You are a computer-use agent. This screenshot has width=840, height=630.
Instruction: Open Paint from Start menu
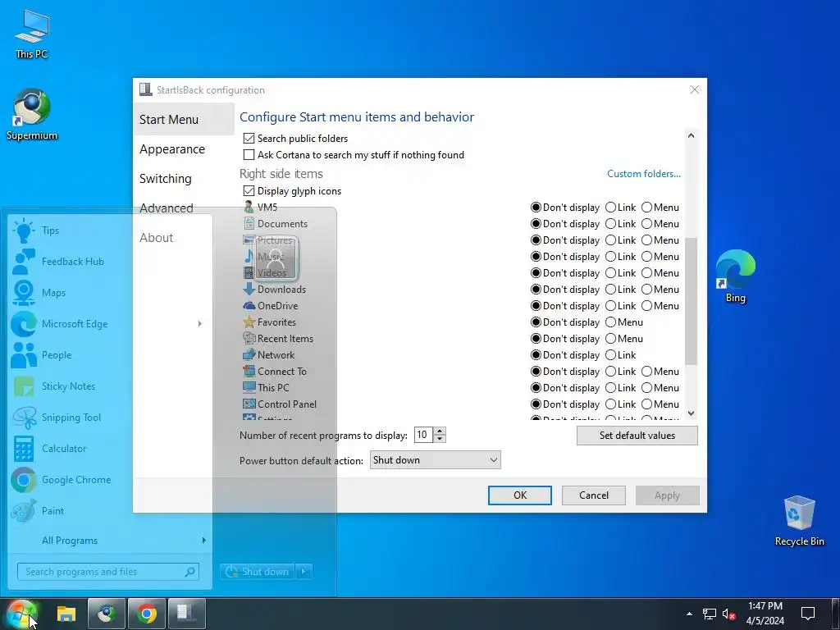[x=109, y=510]
